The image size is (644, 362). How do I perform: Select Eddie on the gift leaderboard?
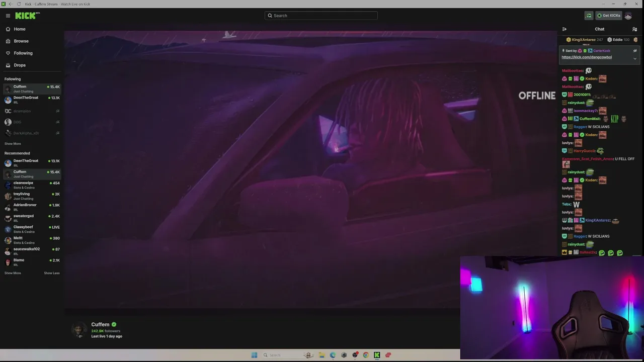618,40
